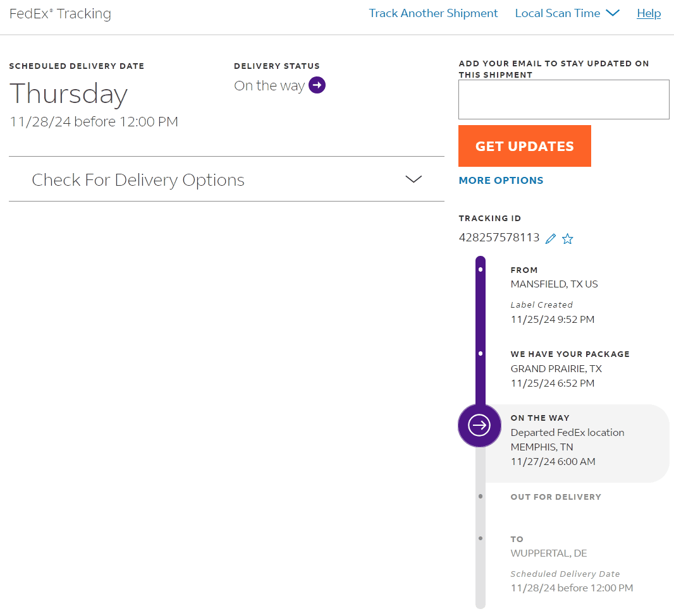Click the More Options link
The width and height of the screenshot is (674, 616).
tap(501, 181)
